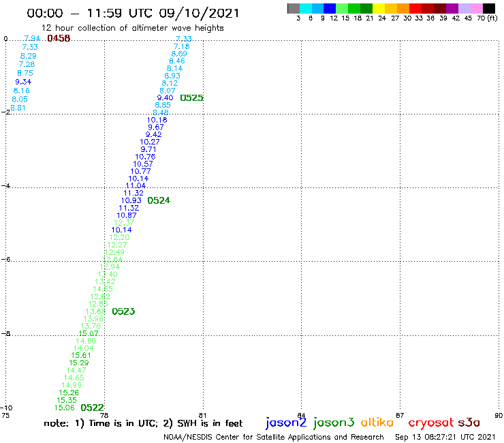Click the gray color swatch in the legend
This screenshot has width=504, height=443.
coord(294,8)
